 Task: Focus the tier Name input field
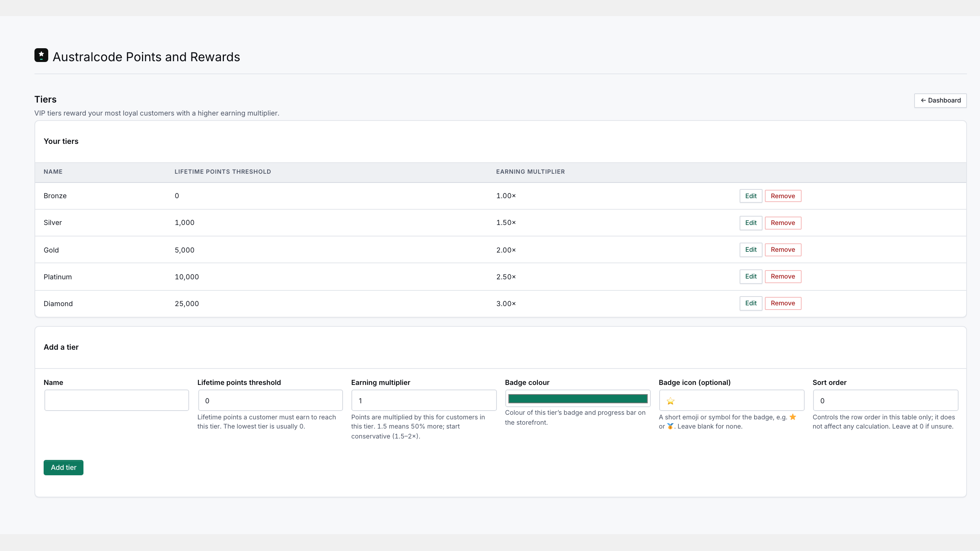pyautogui.click(x=117, y=400)
